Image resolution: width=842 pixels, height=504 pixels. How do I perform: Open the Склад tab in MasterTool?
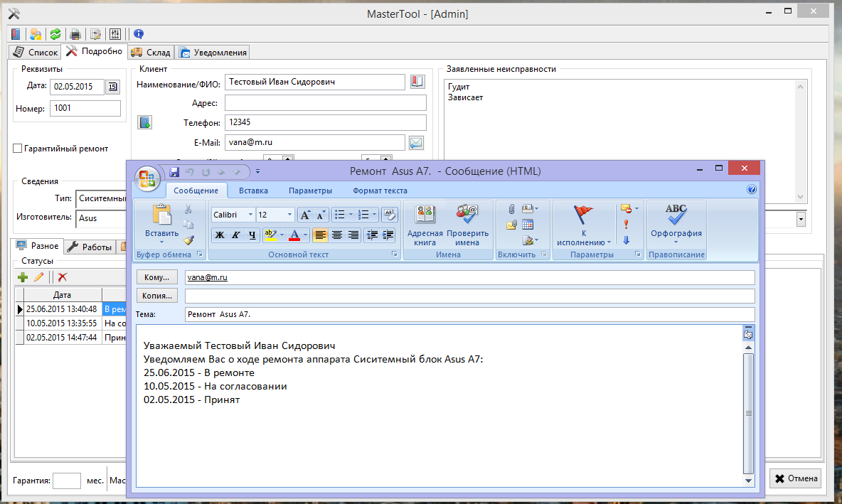tap(151, 52)
